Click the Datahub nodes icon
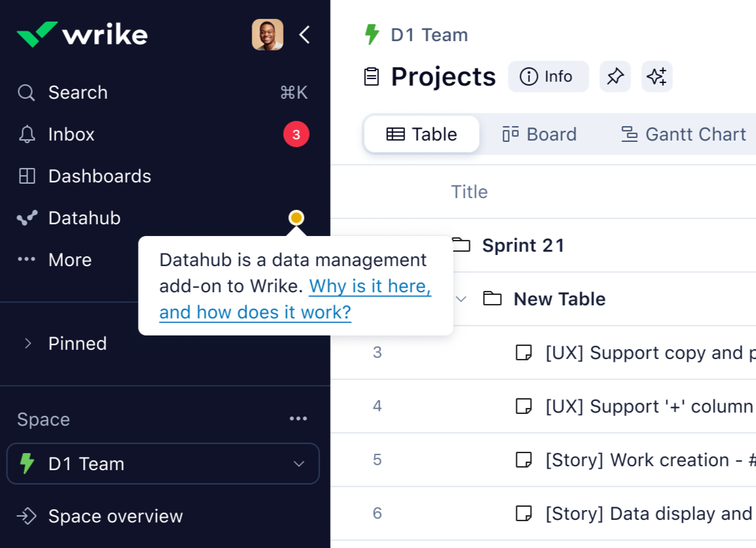The width and height of the screenshot is (756, 548). coord(27,218)
